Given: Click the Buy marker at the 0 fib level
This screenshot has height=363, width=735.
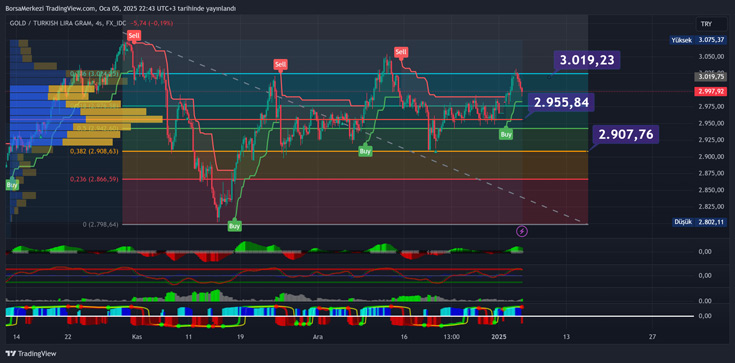Looking at the screenshot, I should coord(234,227).
